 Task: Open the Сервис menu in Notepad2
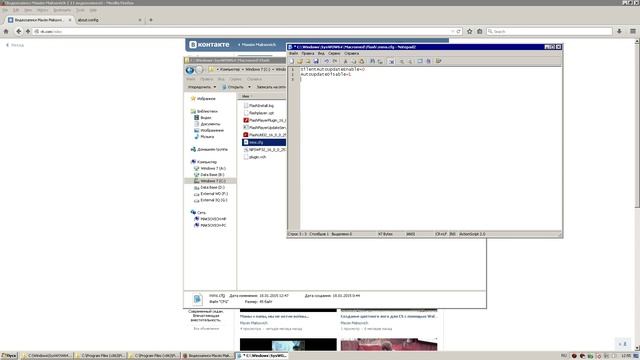click(334, 53)
